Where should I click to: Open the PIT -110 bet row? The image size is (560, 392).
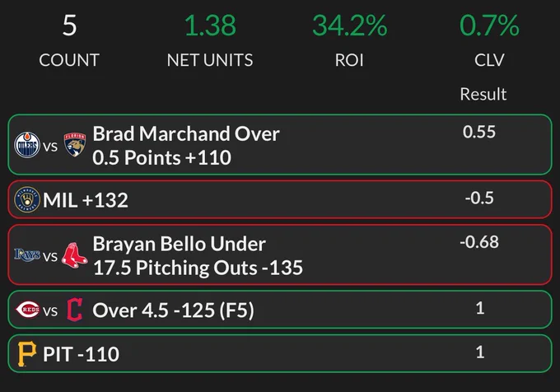(x=280, y=354)
